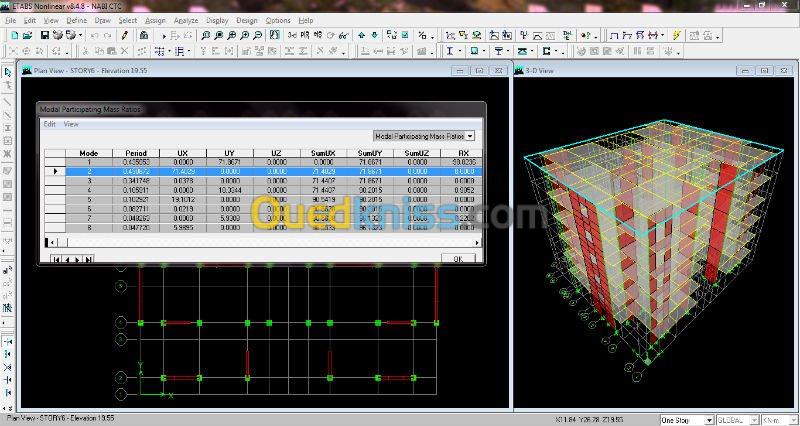The width and height of the screenshot is (800, 426).
Task: Click the Plan View toolbar icon
Action: click(305, 35)
